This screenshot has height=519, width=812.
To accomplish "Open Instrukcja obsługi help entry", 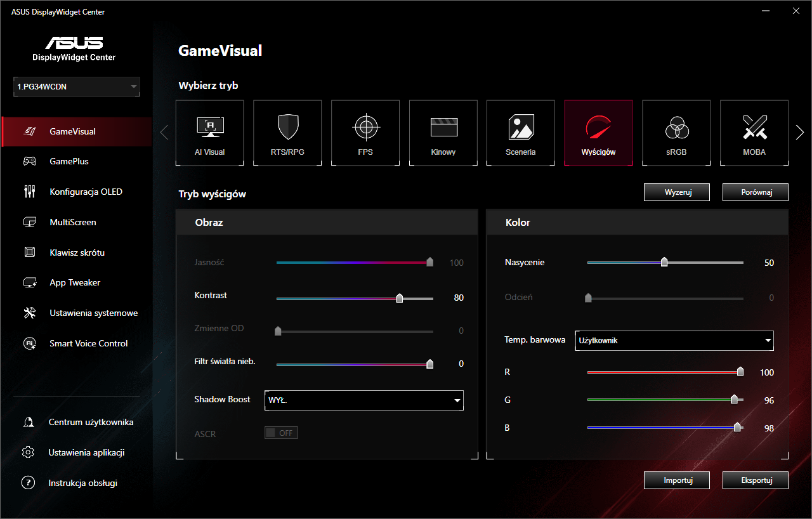I will pos(82,483).
